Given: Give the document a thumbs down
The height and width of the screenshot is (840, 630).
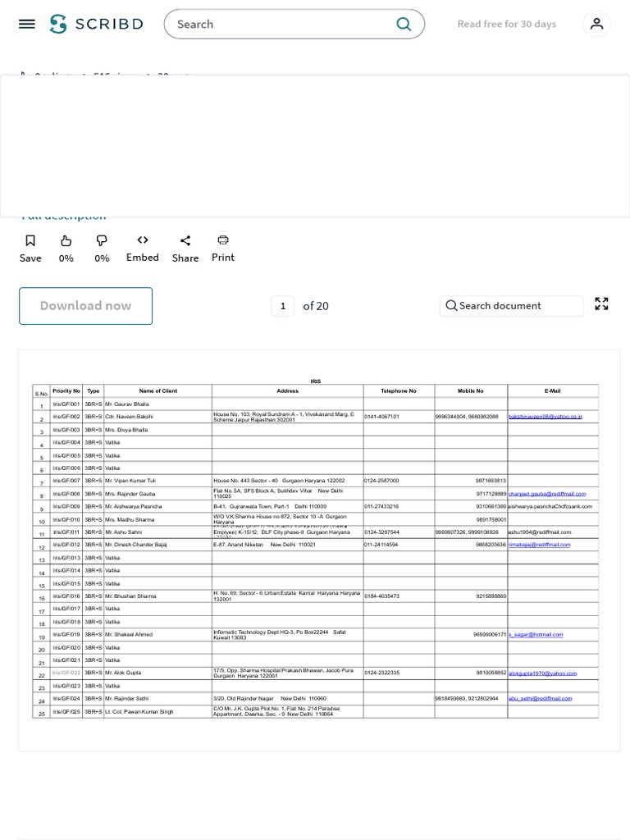Looking at the screenshot, I should tap(102, 249).
